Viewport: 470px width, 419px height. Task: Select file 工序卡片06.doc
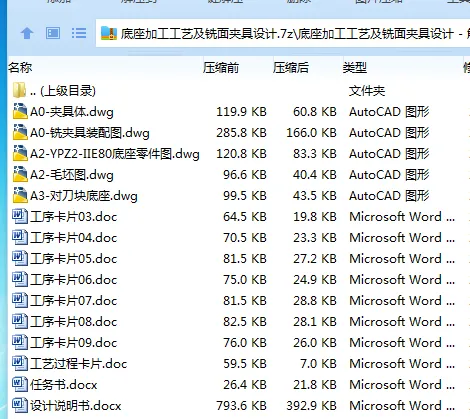(x=74, y=280)
